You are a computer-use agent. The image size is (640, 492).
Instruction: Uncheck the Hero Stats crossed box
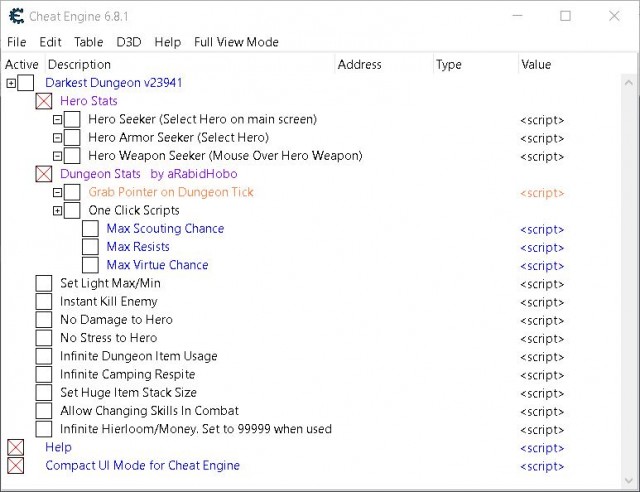click(44, 101)
